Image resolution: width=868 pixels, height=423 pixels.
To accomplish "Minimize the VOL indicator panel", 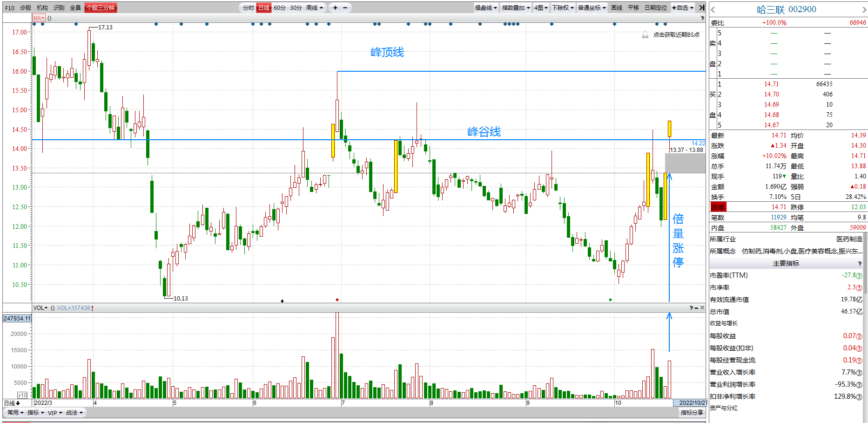I will 697,308.
